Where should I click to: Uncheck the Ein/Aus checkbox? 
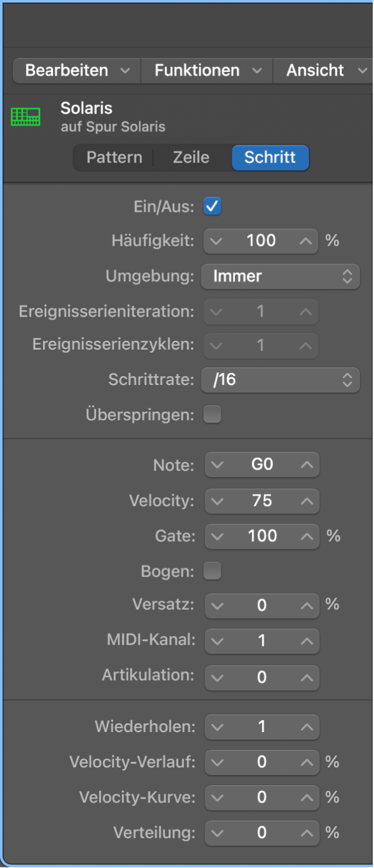(x=212, y=206)
